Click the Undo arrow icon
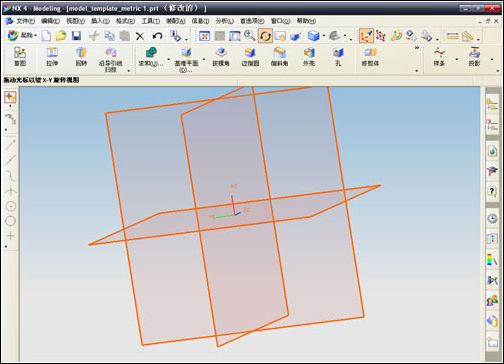The height and width of the screenshot is (364, 504). (x=157, y=36)
